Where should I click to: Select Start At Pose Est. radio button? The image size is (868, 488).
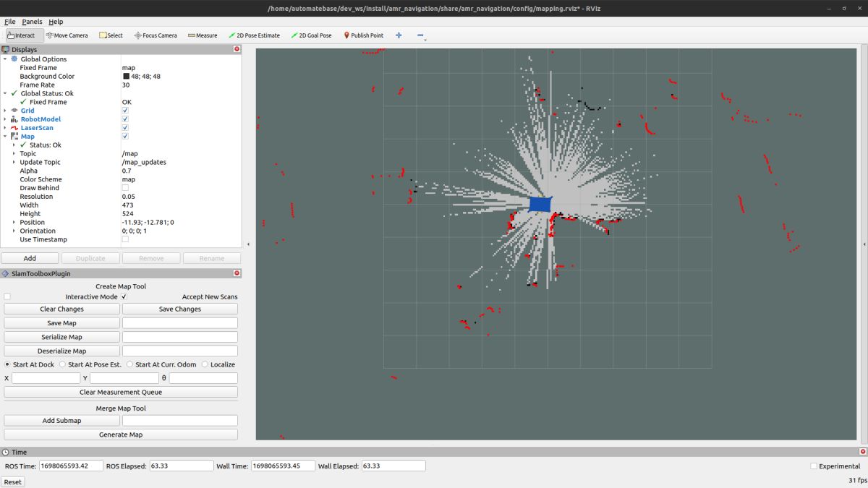point(62,364)
